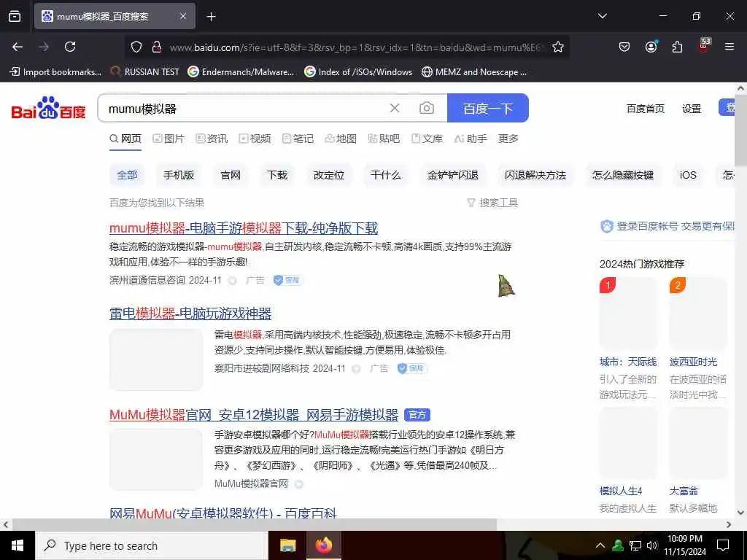Open image search camera icon

426,108
